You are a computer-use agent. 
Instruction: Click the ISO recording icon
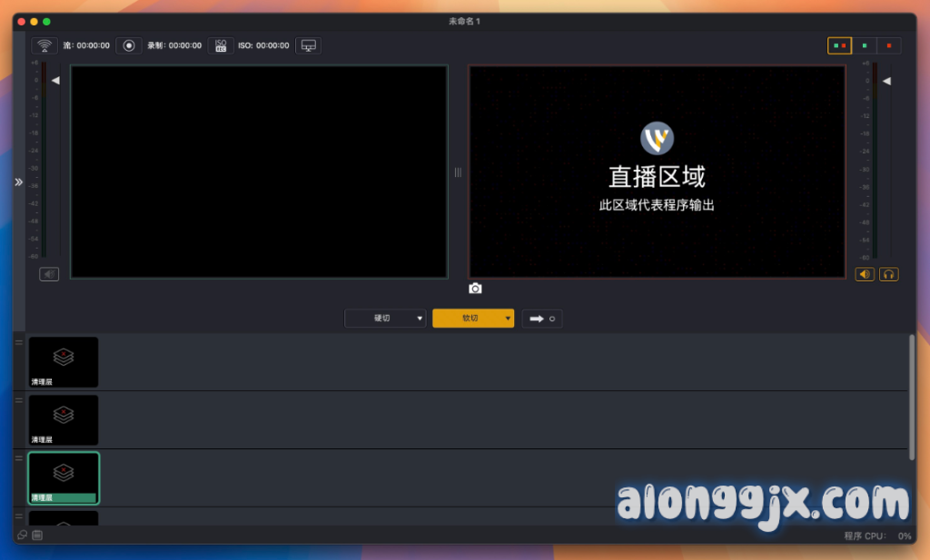coord(221,45)
